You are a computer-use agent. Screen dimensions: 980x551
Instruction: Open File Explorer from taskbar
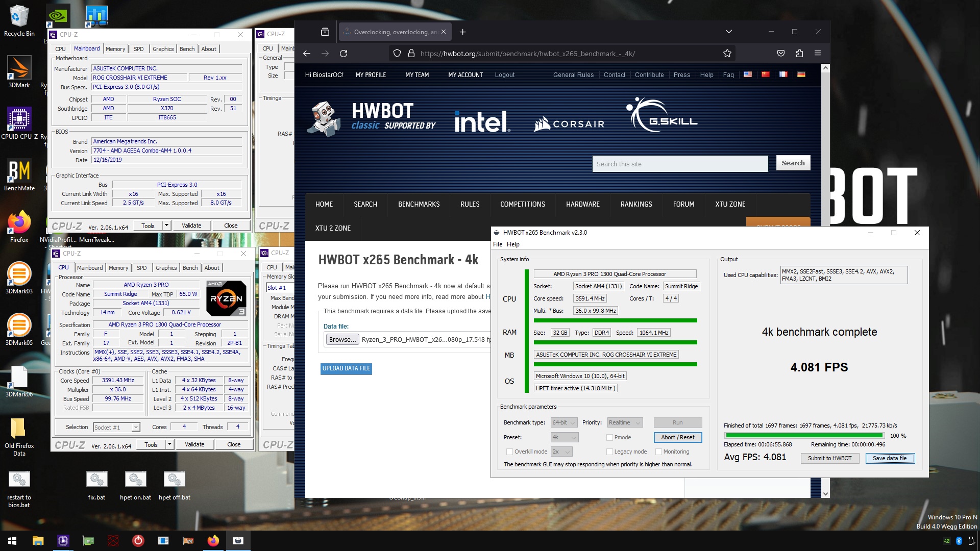click(38, 541)
